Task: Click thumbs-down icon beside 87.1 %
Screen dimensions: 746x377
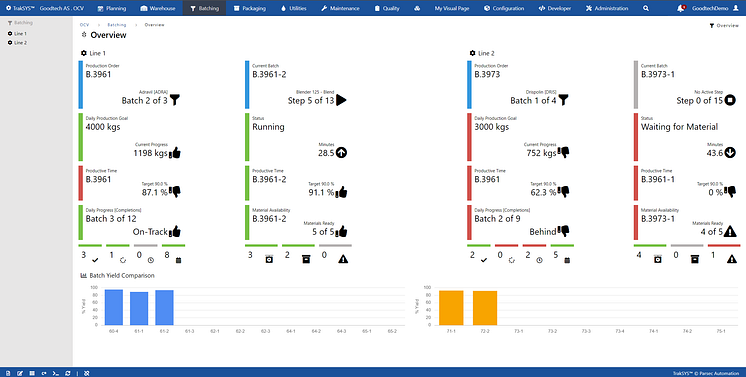Action: pyautogui.click(x=175, y=192)
